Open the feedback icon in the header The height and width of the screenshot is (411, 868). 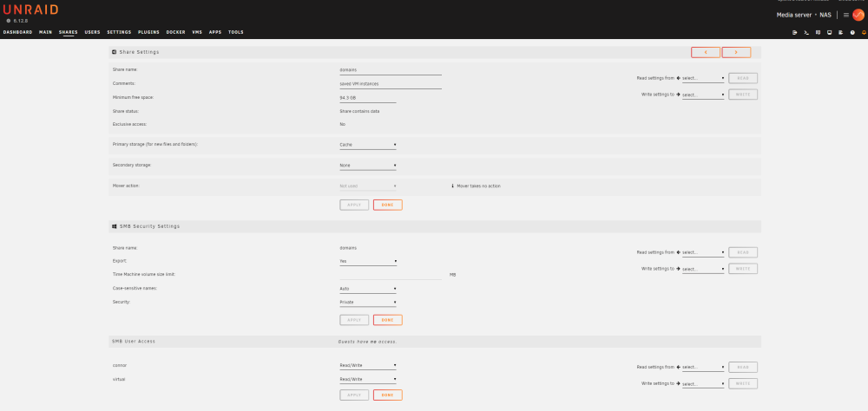pyautogui.click(x=819, y=33)
